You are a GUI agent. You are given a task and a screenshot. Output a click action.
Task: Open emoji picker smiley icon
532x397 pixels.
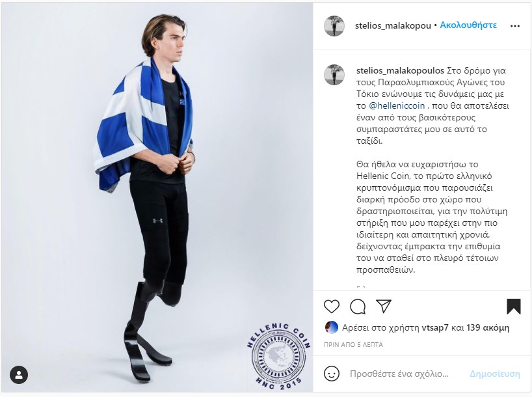click(332, 374)
